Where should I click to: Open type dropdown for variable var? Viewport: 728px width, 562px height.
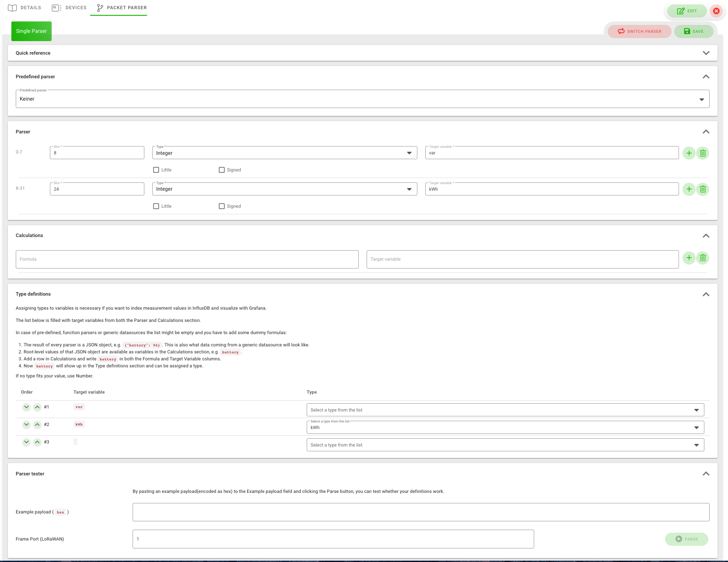point(505,410)
